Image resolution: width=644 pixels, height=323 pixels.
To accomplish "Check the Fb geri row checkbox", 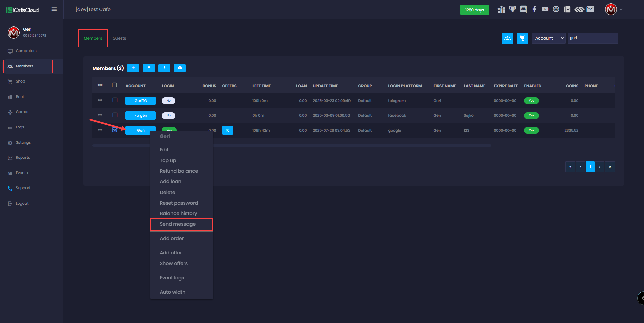I will tap(115, 115).
